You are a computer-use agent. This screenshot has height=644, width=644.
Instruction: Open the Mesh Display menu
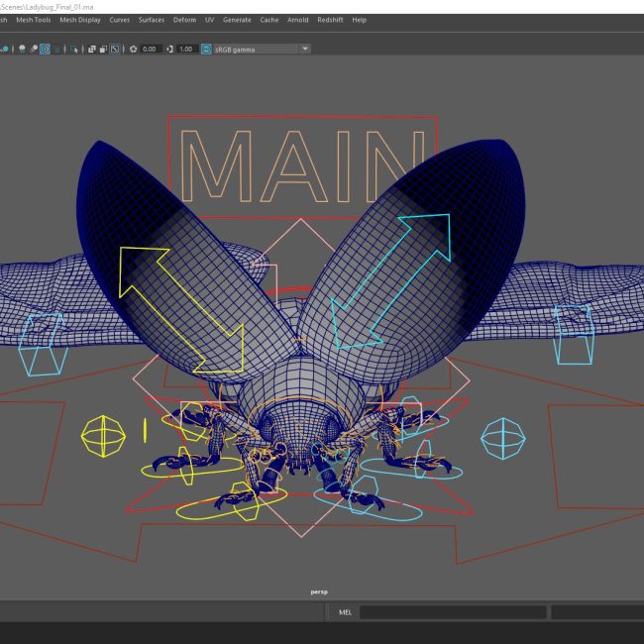tap(80, 20)
